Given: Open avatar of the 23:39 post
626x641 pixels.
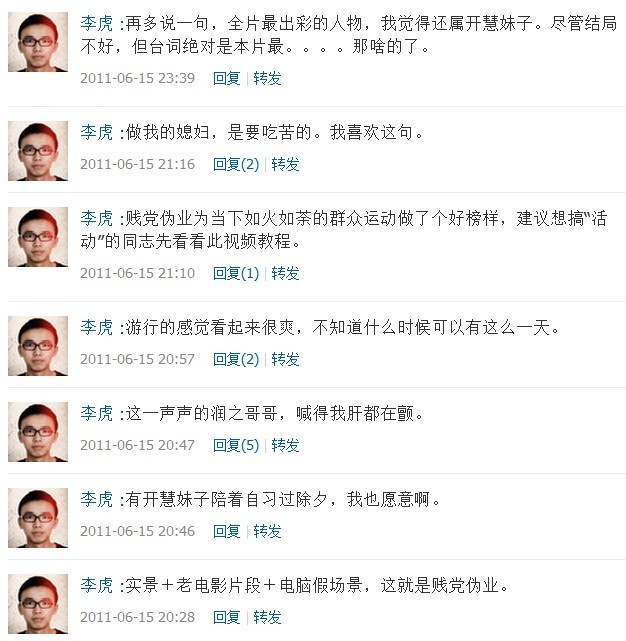Looking at the screenshot, I should (x=38, y=42).
